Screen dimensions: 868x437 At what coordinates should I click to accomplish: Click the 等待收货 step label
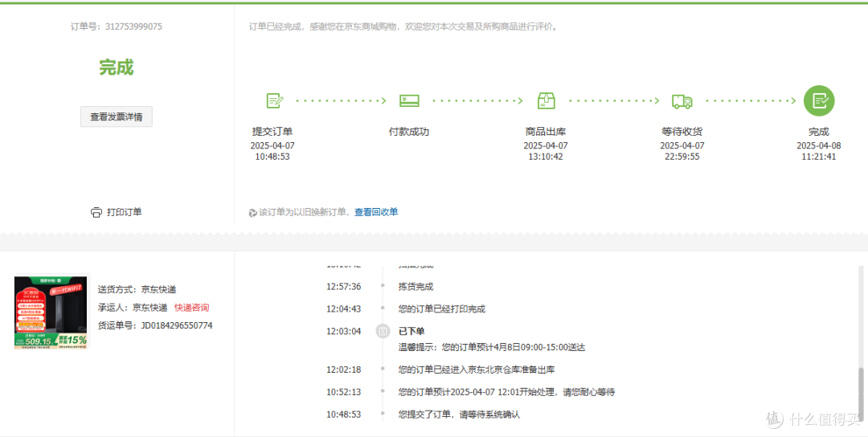coord(682,132)
